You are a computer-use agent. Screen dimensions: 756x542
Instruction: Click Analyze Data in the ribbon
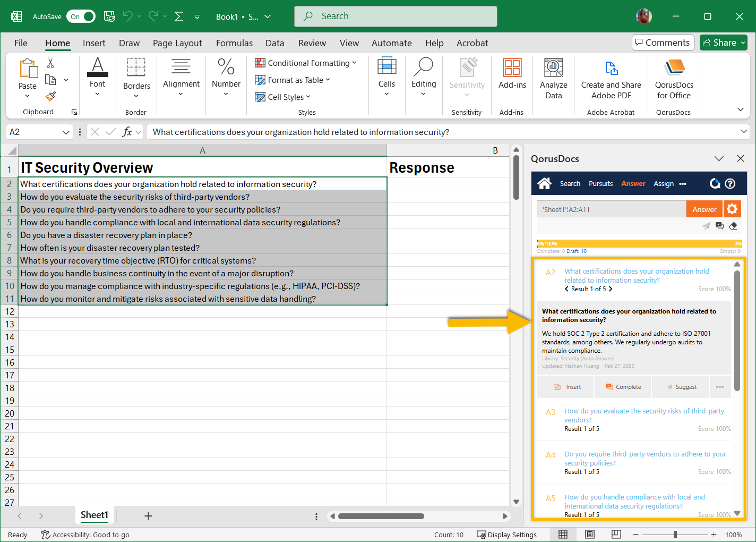[x=553, y=80]
